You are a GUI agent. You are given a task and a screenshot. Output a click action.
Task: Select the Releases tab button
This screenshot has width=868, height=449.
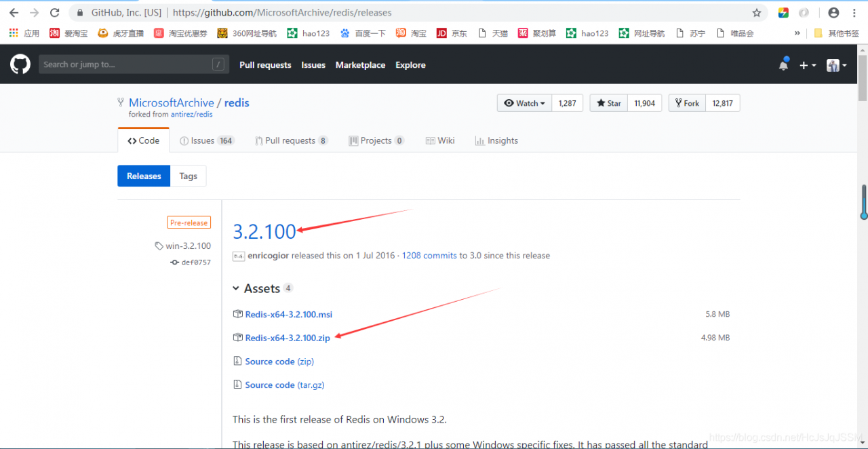click(x=144, y=176)
